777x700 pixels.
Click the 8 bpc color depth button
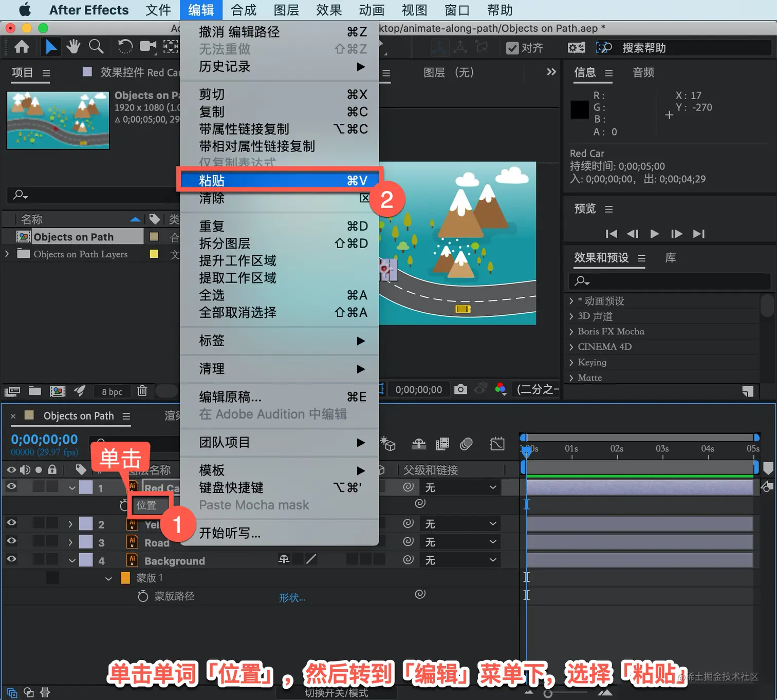pos(112,392)
